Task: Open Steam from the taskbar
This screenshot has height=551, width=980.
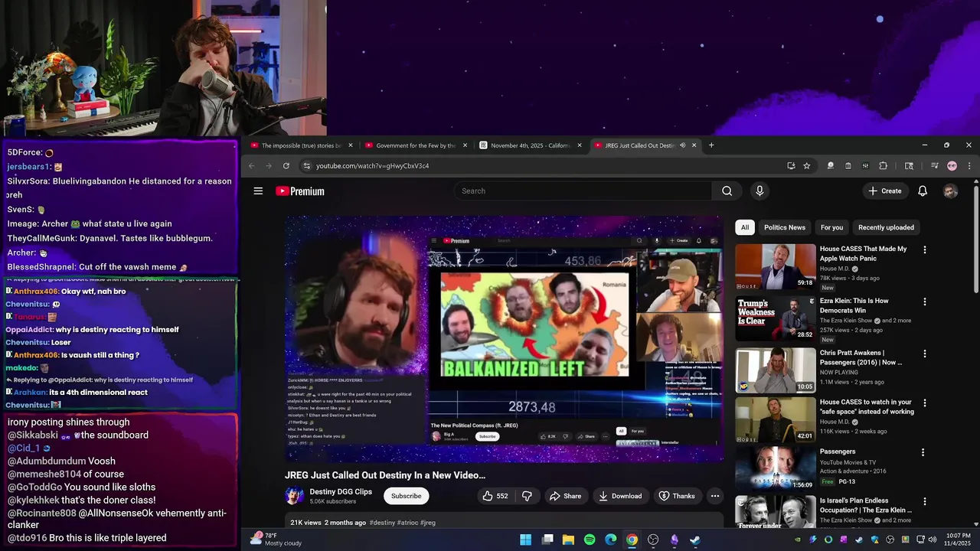Action: pyautogui.click(x=694, y=540)
